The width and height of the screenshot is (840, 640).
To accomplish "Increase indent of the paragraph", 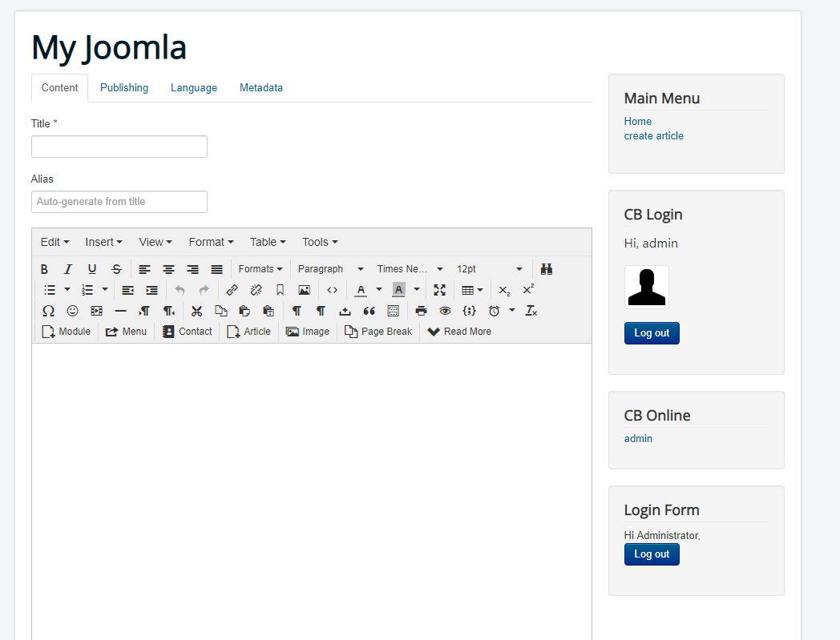I will pyautogui.click(x=151, y=290).
